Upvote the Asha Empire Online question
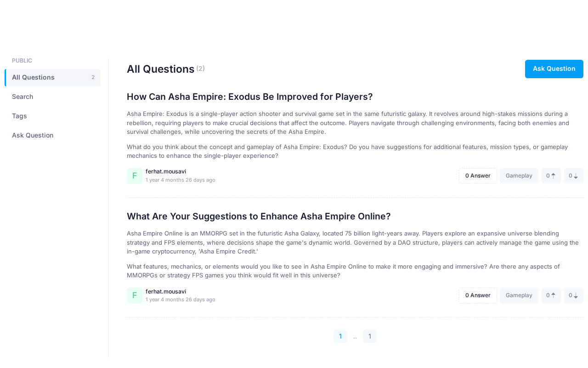This screenshot has height=368, width=588. 551,295
